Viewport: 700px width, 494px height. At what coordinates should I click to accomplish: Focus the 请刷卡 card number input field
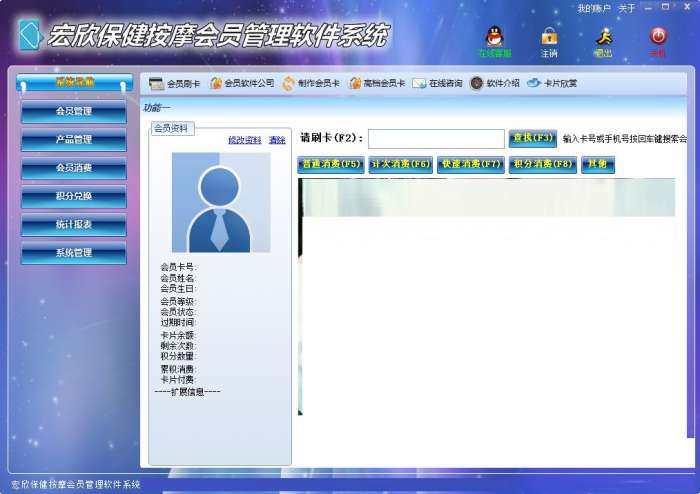(436, 139)
